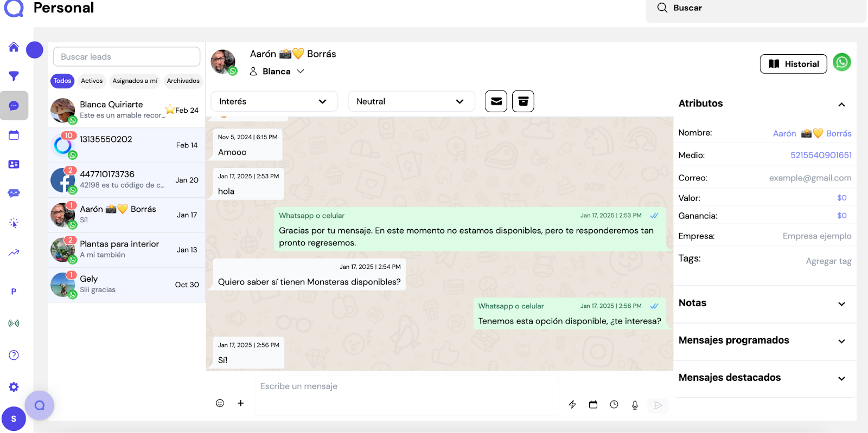Open the chatbot icon in sidebar
The width and height of the screenshot is (868, 433).
click(14, 193)
